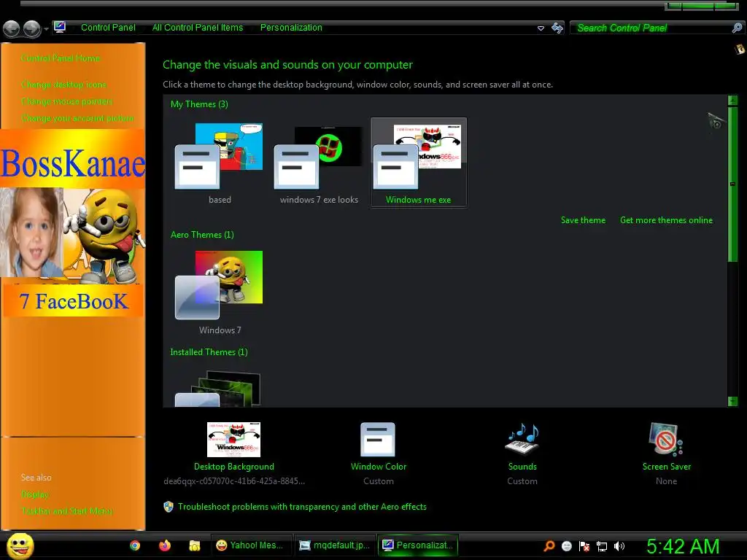Viewport: 747px width, 560px height.
Task: Select the 'windows 7 exe looks' theme
Action: coord(319,163)
